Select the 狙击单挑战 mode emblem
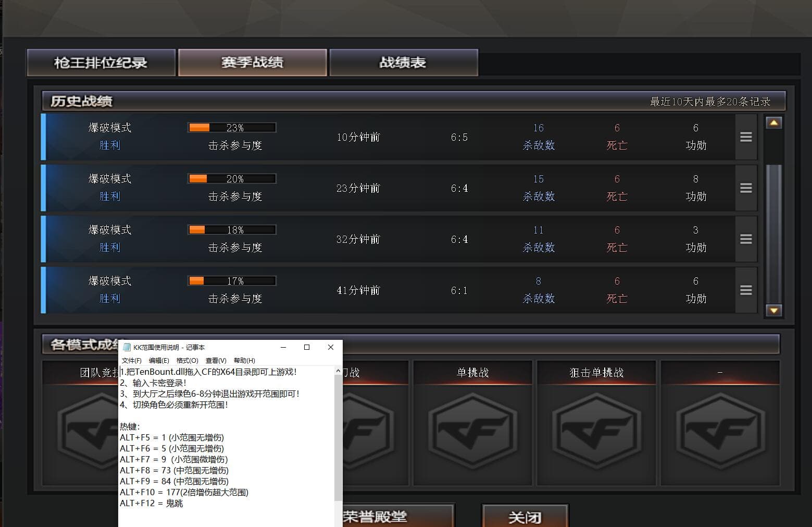812x527 pixels. pos(596,432)
